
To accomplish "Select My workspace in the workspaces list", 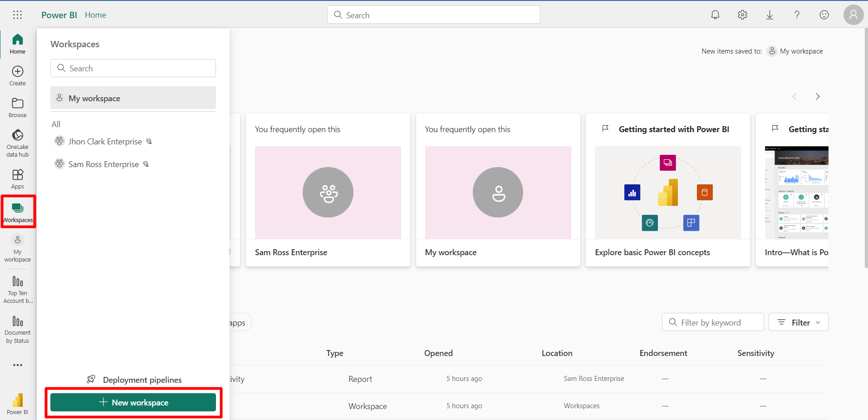I will (x=133, y=98).
